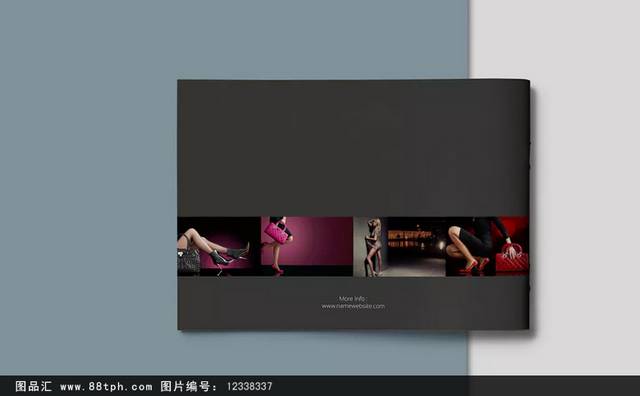Click the brochure's stitched right spine edge
This screenshot has width=640, height=396.
pyautogui.click(x=529, y=204)
